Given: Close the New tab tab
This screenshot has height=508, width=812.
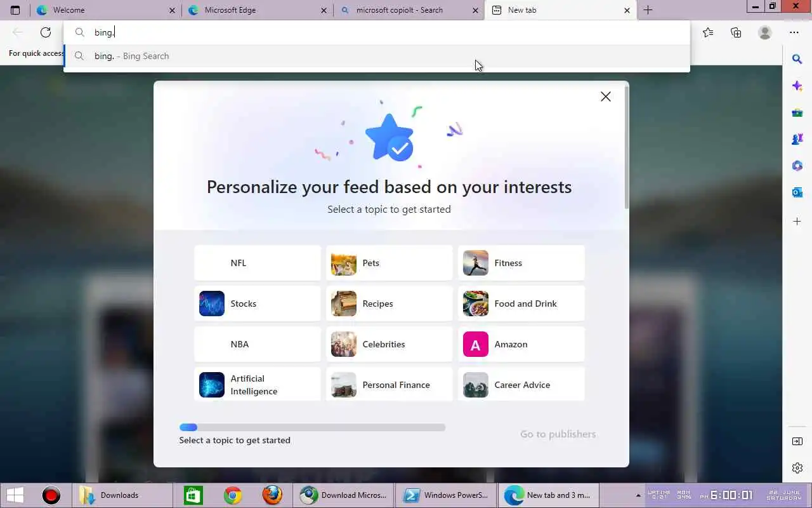Looking at the screenshot, I should coord(627,10).
